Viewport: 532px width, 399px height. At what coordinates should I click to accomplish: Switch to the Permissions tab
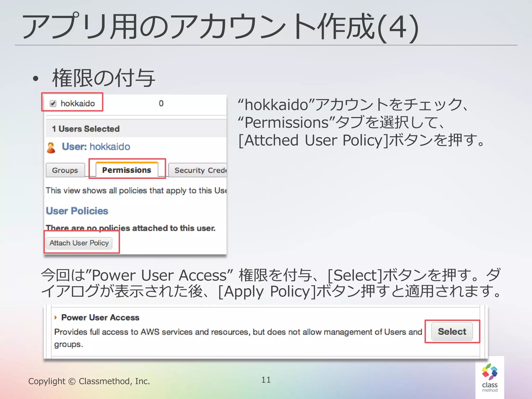pos(127,170)
